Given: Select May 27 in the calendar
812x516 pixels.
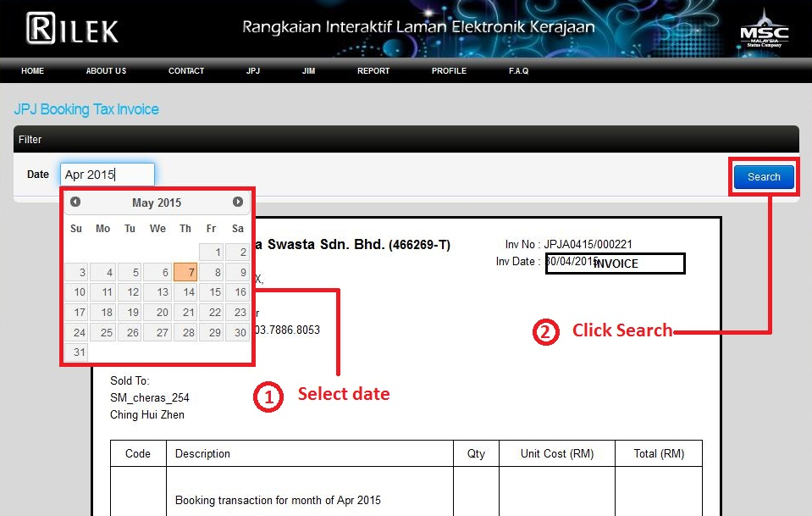Looking at the screenshot, I should click(157, 333).
